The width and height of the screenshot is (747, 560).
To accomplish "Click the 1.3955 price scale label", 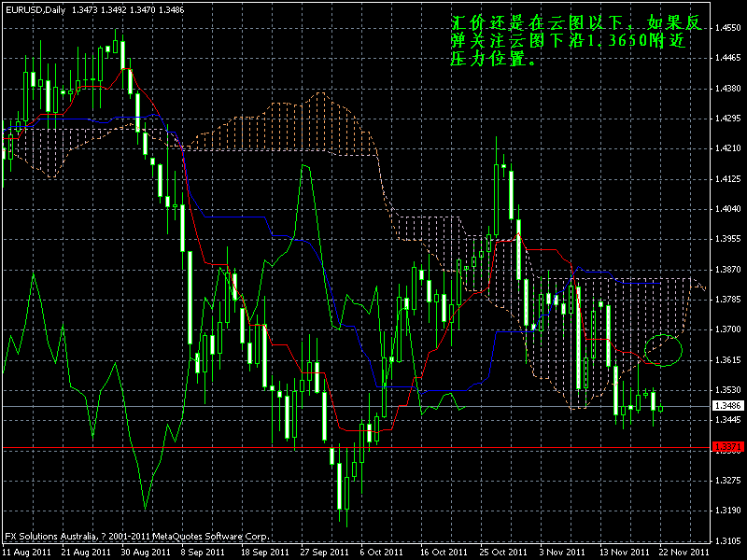I will (728, 239).
